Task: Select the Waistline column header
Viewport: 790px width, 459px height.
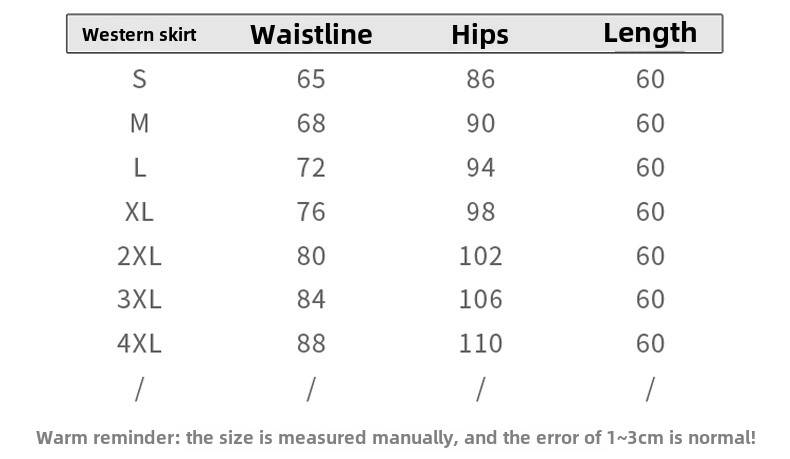Action: pyautogui.click(x=311, y=35)
